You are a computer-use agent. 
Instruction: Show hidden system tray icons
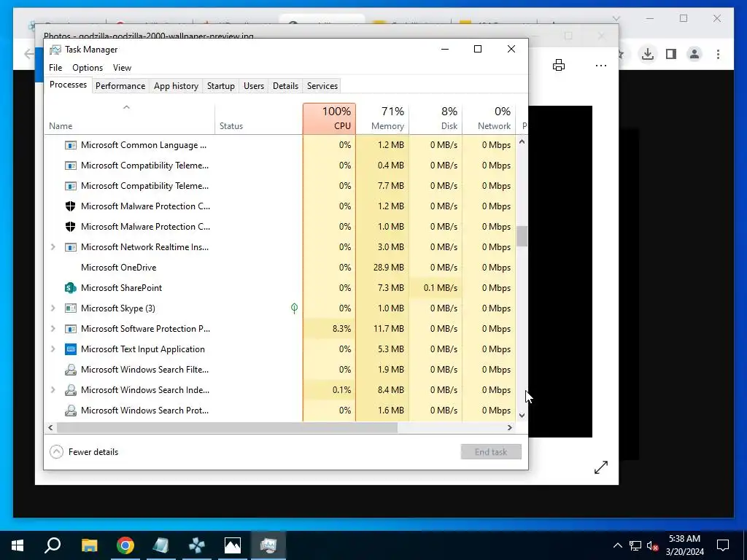(x=617, y=545)
